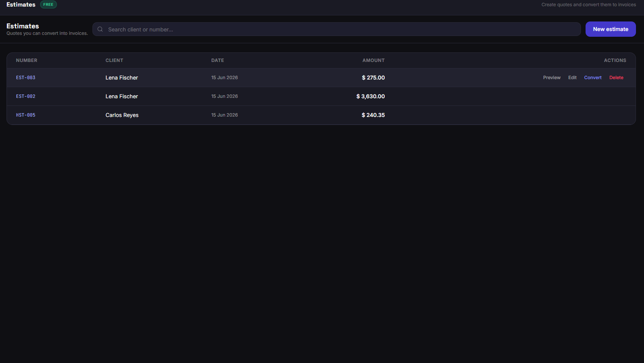Image resolution: width=644 pixels, height=363 pixels.
Task: Edit estimate EST-003
Action: 572,78
